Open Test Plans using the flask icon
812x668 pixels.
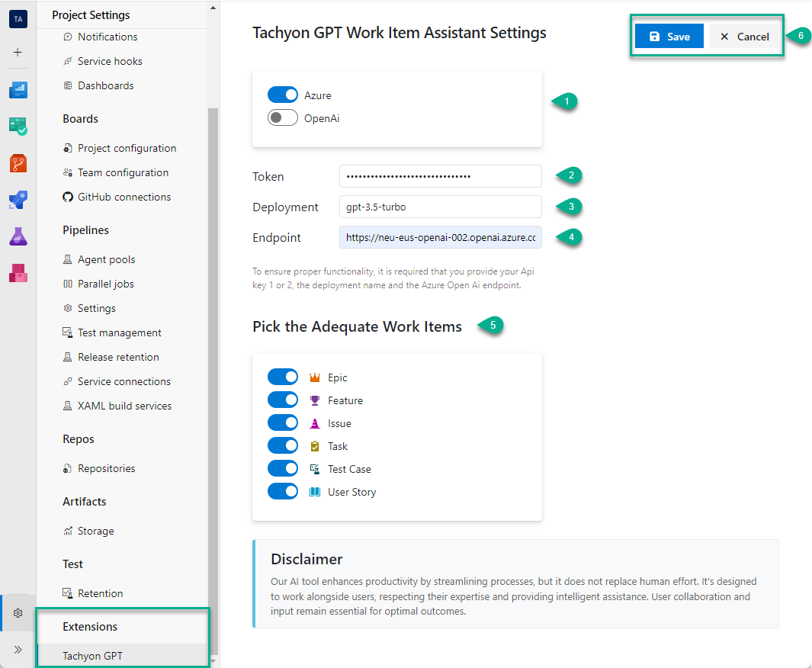pos(18,236)
